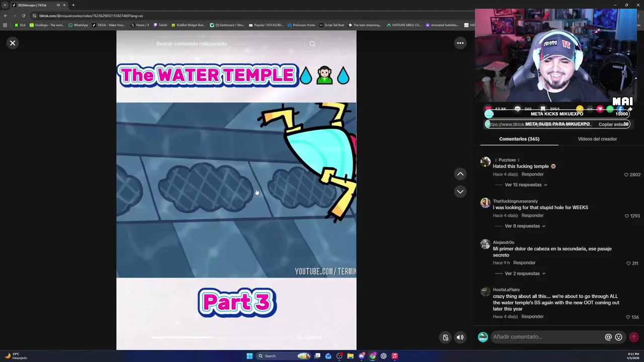Reload the page with refresh icon
This screenshot has width=644, height=362.
23,16
